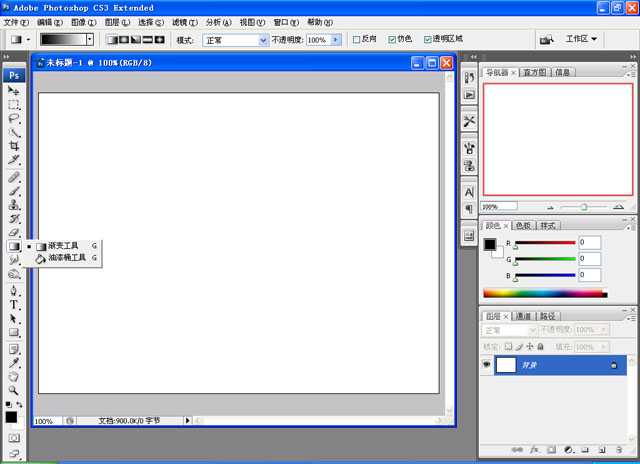640x464 pixels.
Task: Select the Path Selection tool
Action: pos(13,319)
